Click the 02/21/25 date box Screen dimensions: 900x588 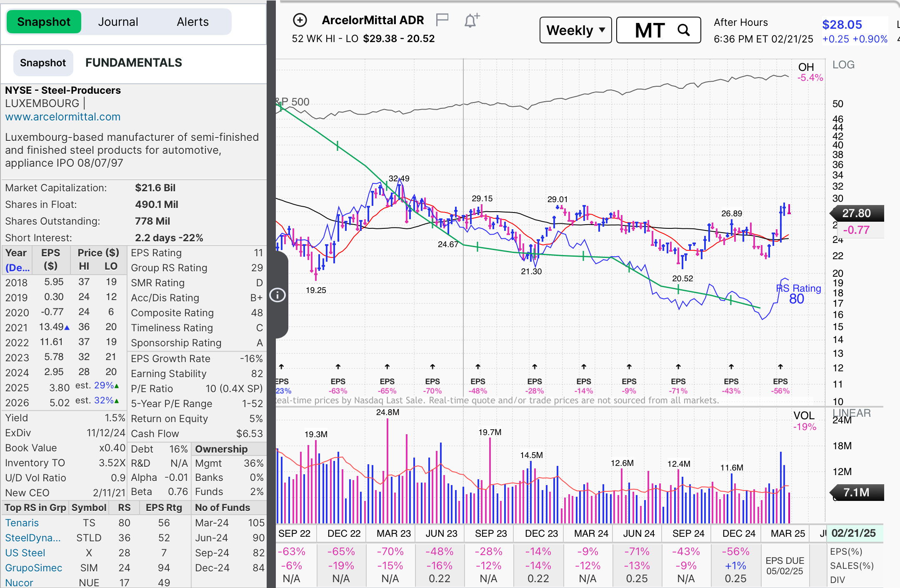(x=854, y=533)
